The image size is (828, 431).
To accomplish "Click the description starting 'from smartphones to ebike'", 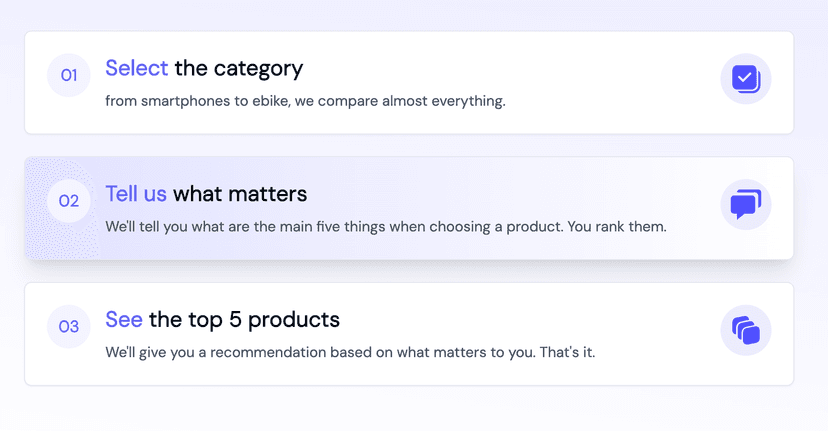I will tap(305, 101).
